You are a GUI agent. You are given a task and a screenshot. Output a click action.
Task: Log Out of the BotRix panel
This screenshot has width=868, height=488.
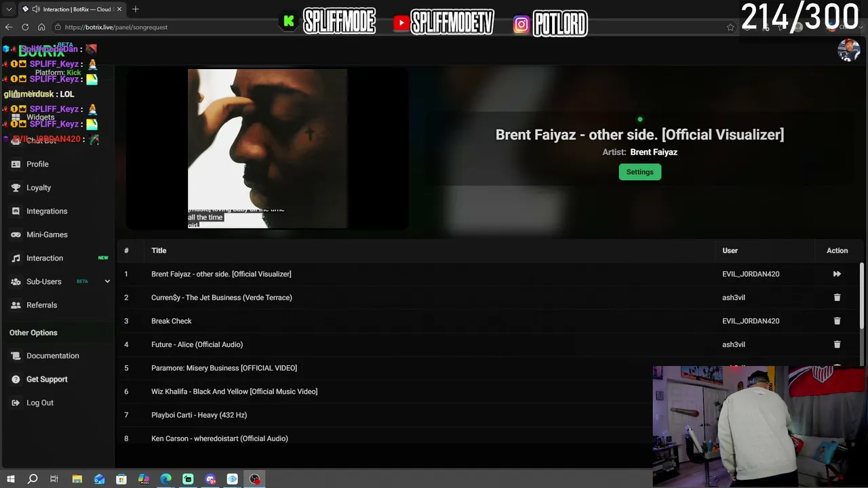coord(39,403)
